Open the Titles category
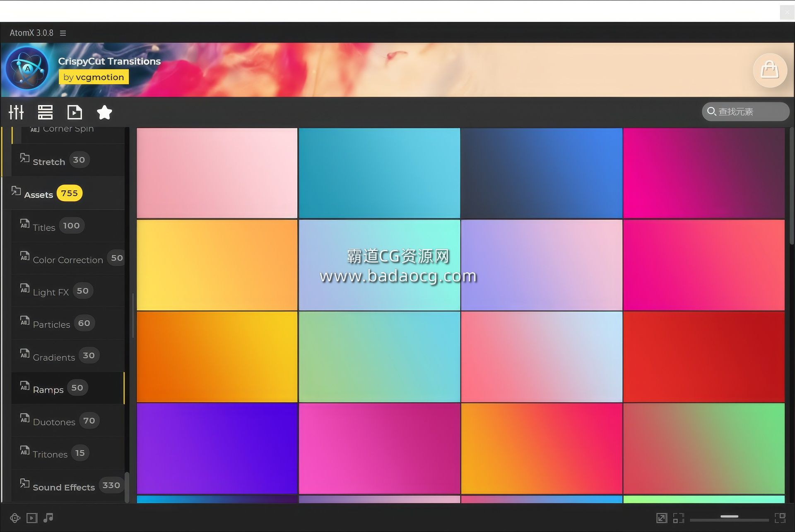This screenshot has height=532, width=795. click(68, 226)
